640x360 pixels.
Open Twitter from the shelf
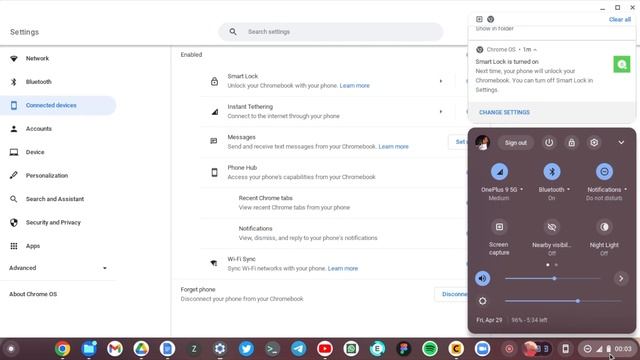[x=246, y=349]
